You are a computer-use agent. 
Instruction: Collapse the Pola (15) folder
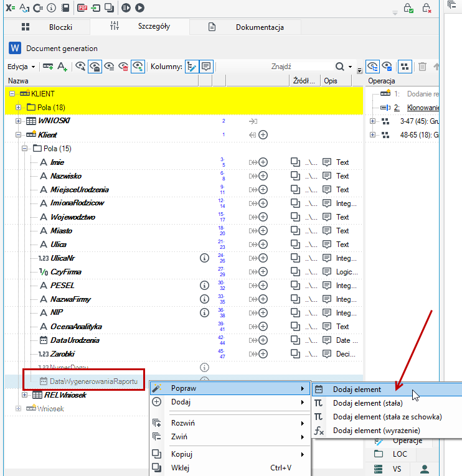(x=24, y=148)
